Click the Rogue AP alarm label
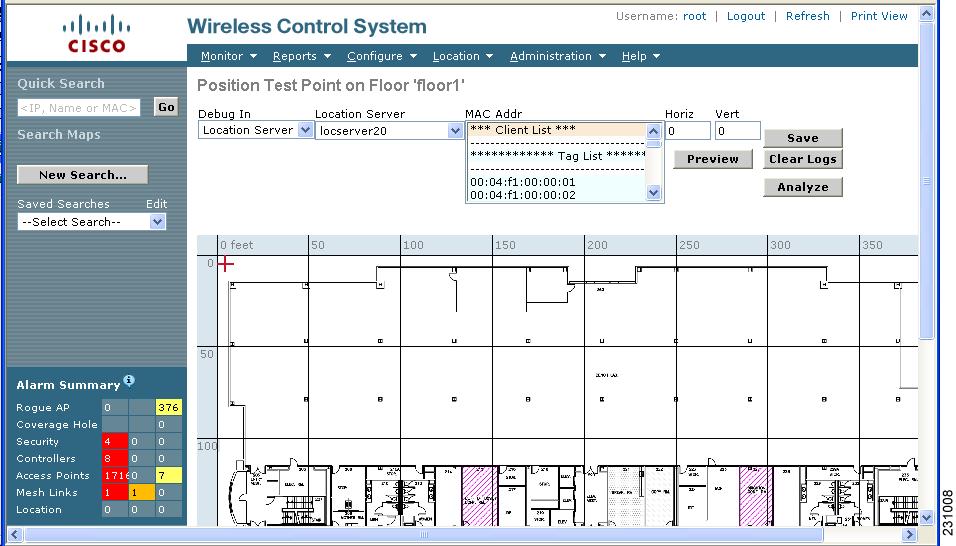Screen dimensions: 956x546 tap(43, 408)
